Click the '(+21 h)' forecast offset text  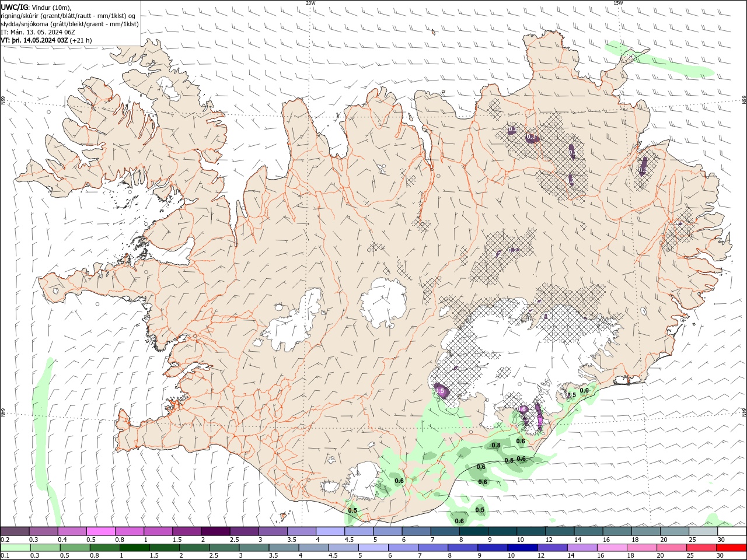click(x=81, y=40)
